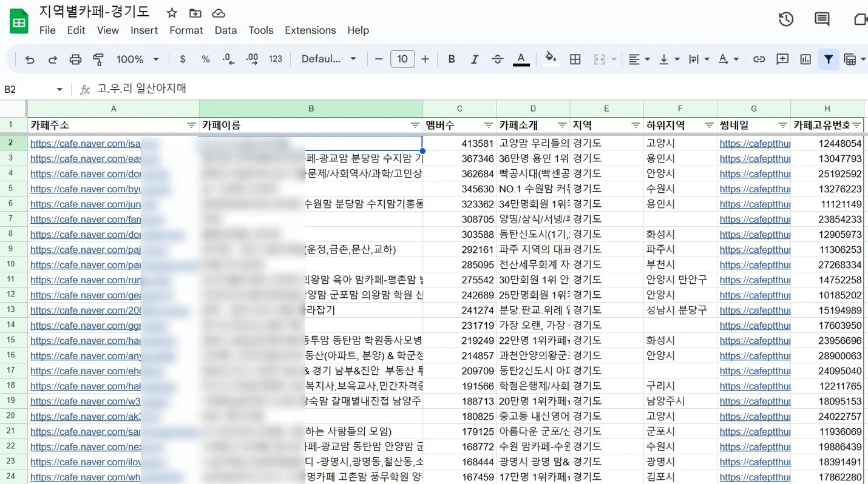Toggle bold formatting
Viewport: 868px width, 484px height.
(452, 59)
